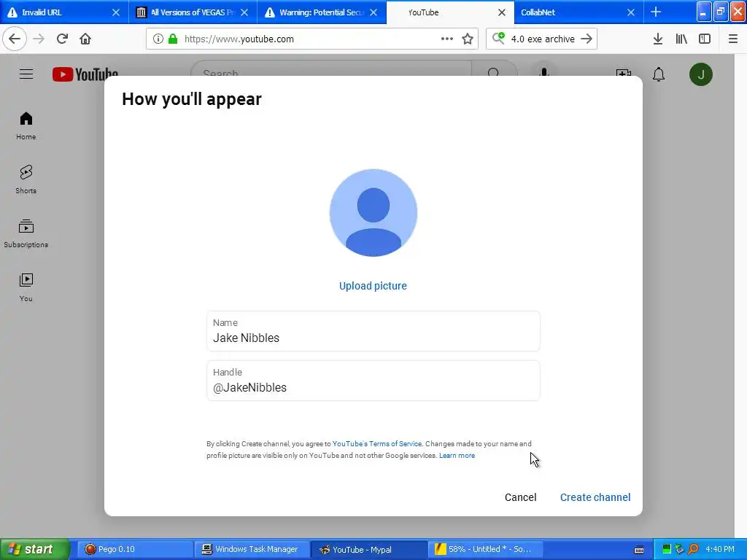Image resolution: width=747 pixels, height=560 pixels.
Task: Reload the current page
Action: pos(62,39)
